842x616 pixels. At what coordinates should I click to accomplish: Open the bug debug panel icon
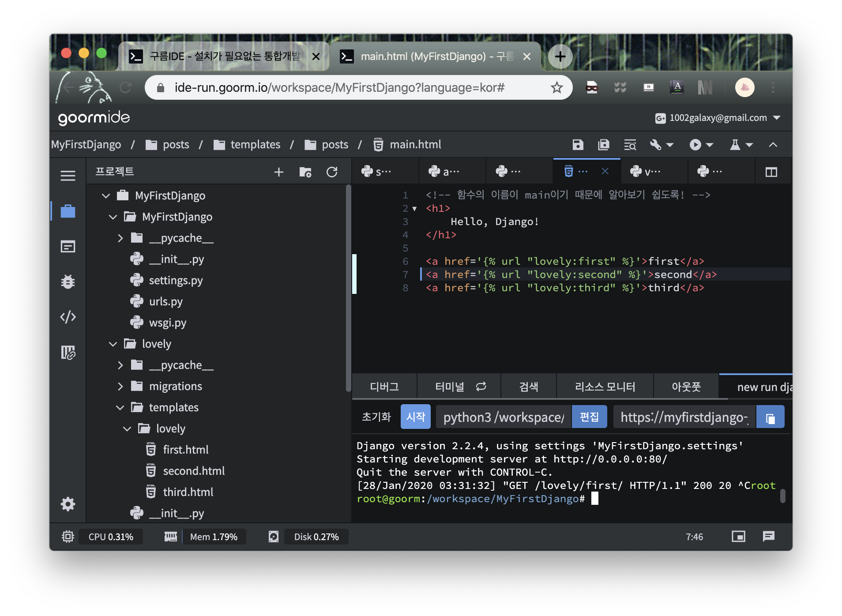(x=68, y=282)
